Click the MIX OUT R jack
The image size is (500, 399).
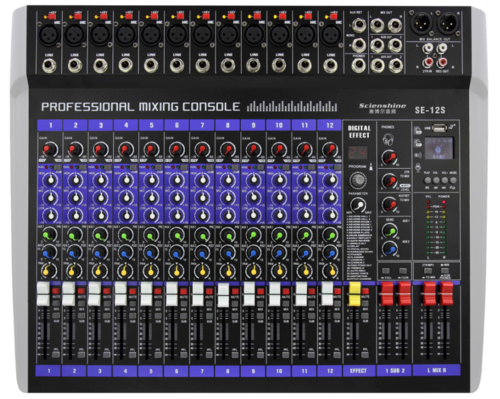coord(395,25)
